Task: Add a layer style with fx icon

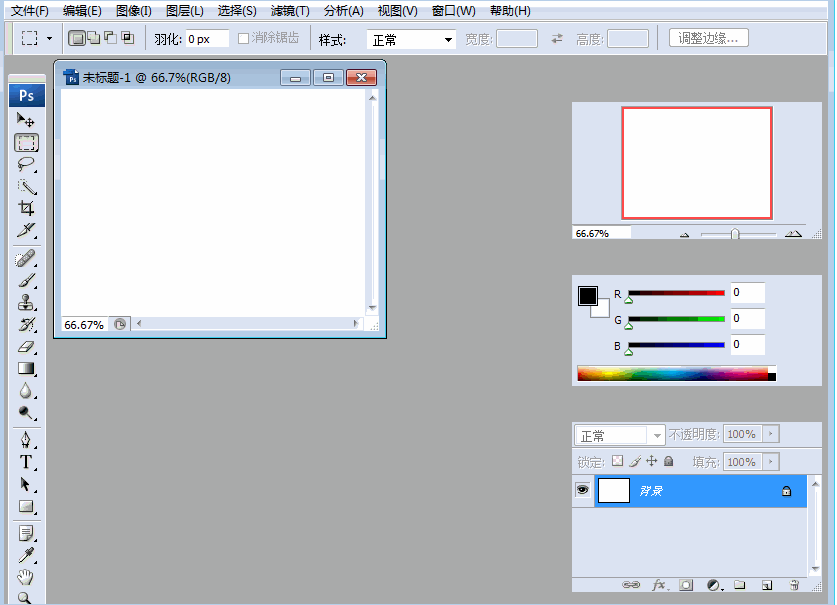Action: (x=660, y=585)
